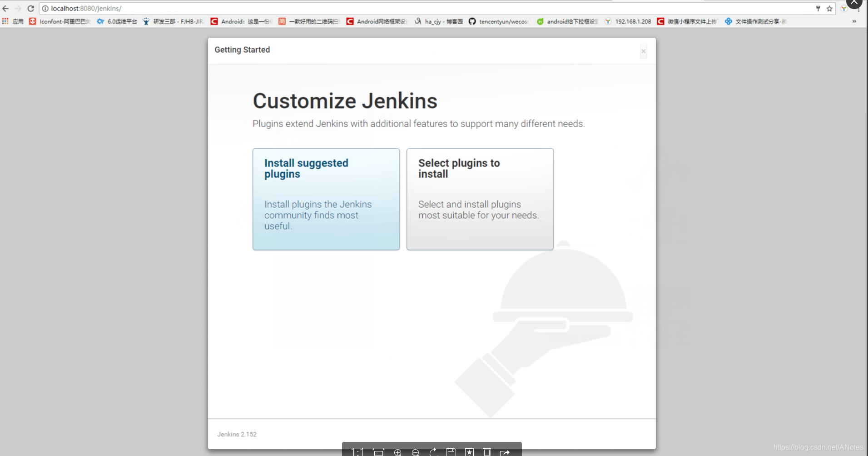Open the 6.0运维平台 bookmark
This screenshot has height=456, width=868.
117,21
